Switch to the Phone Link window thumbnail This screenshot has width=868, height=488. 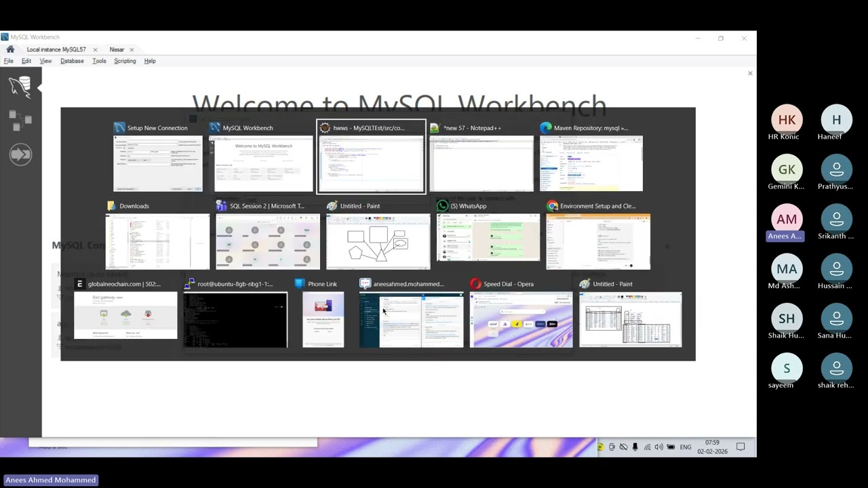point(323,320)
